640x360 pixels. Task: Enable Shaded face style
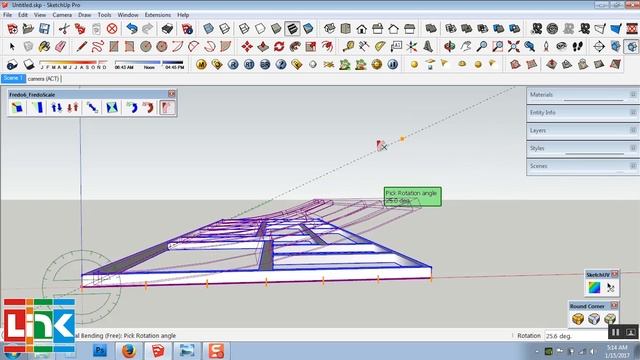pyautogui.click(x=276, y=29)
